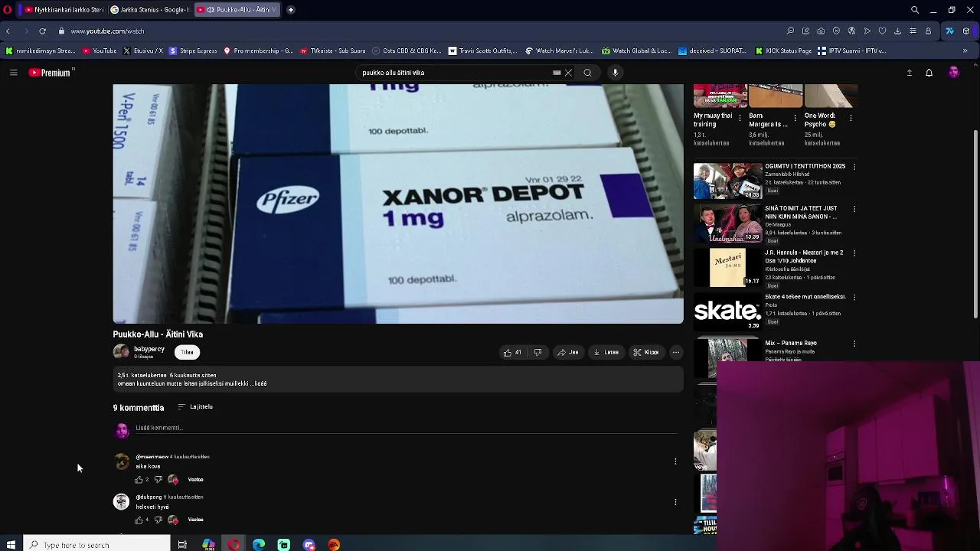Open the YouTube bookmark in bookmarks bar

tap(100, 51)
